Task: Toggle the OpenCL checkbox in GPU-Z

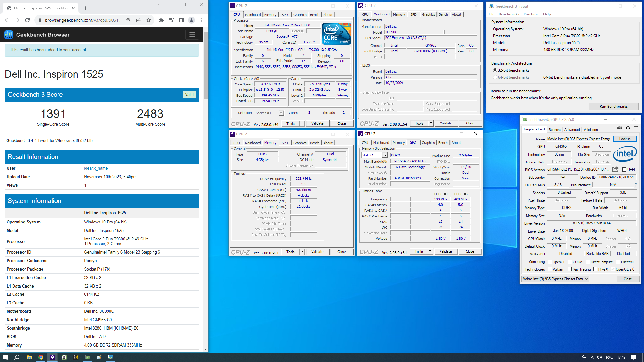Action: [x=550, y=262]
